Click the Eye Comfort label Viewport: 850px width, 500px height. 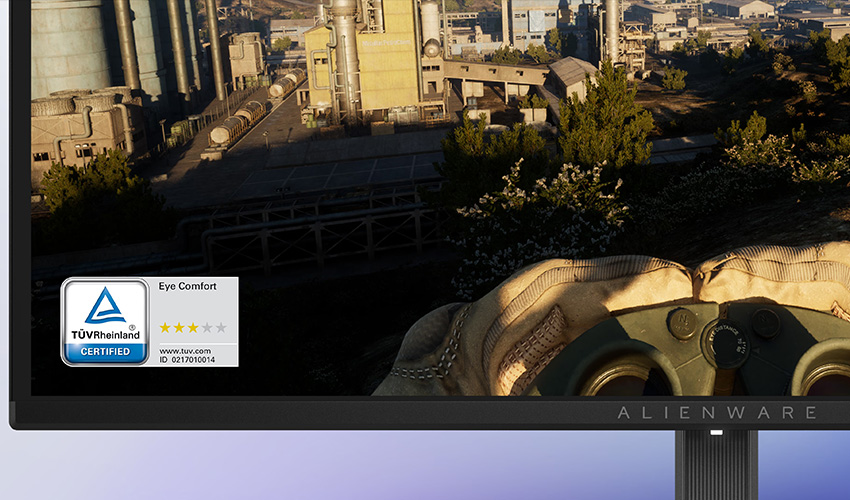(188, 286)
